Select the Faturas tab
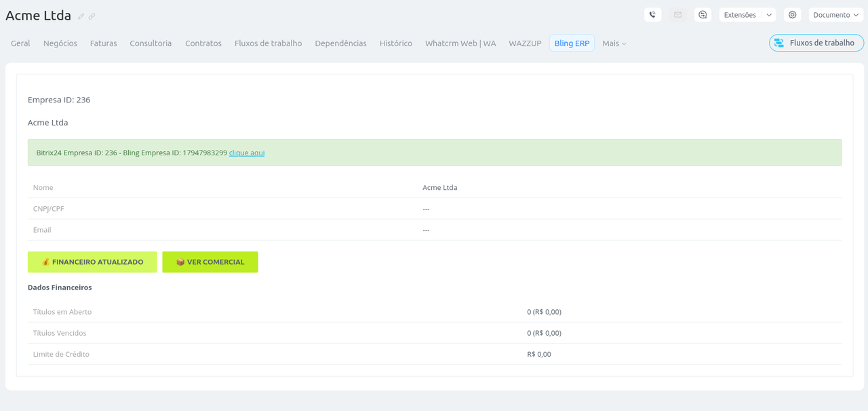Image resolution: width=868 pixels, height=411 pixels. click(x=103, y=43)
